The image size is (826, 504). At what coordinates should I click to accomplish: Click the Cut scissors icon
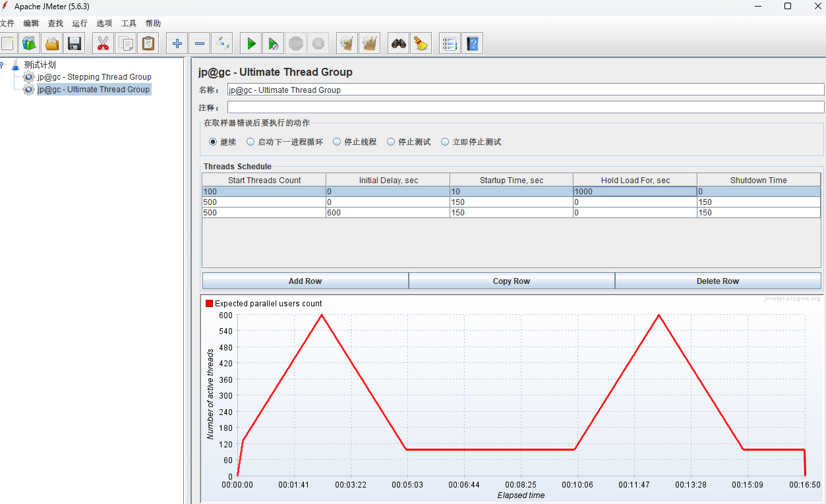click(103, 43)
